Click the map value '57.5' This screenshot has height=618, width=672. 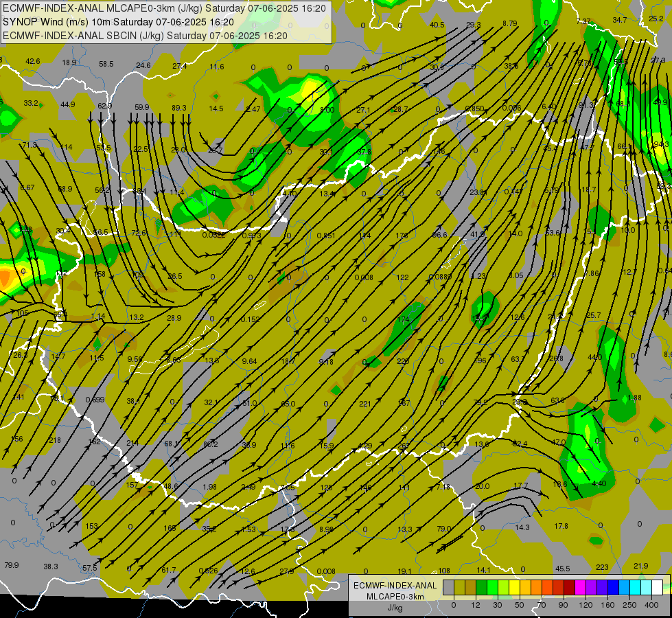[89, 568]
